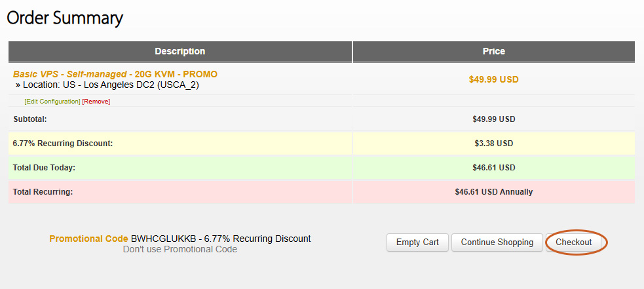This screenshot has height=289, width=644.
Task: Open the Edit Configuration link
Action: pos(52,102)
